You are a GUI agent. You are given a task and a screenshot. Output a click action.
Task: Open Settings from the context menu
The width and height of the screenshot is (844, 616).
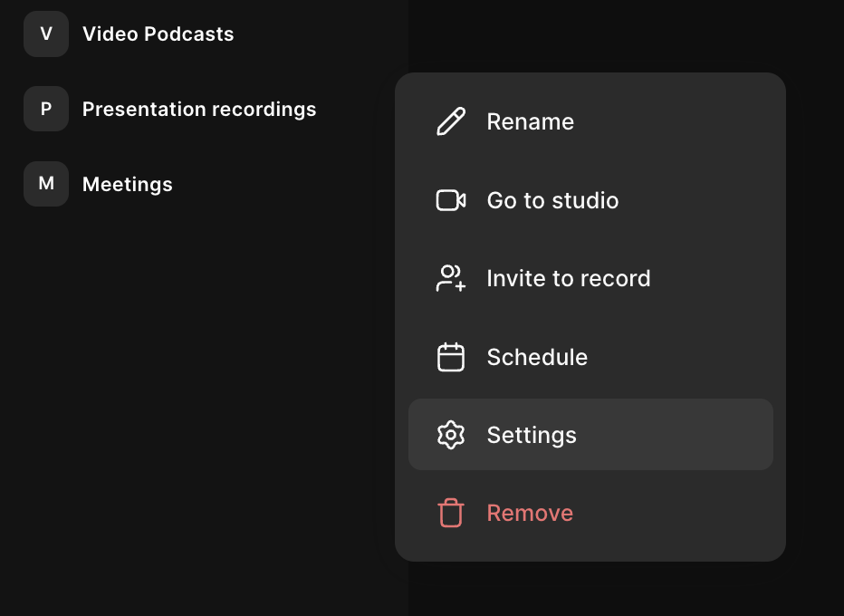(x=590, y=435)
